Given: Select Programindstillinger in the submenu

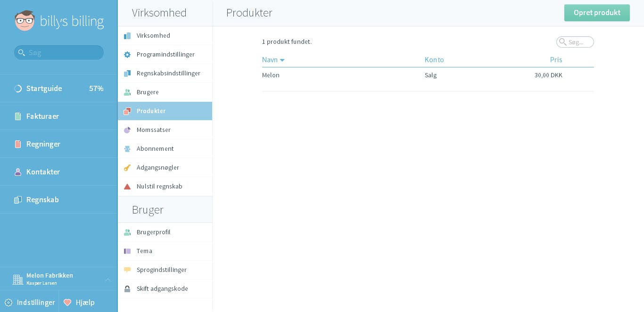Looking at the screenshot, I should click(165, 55).
